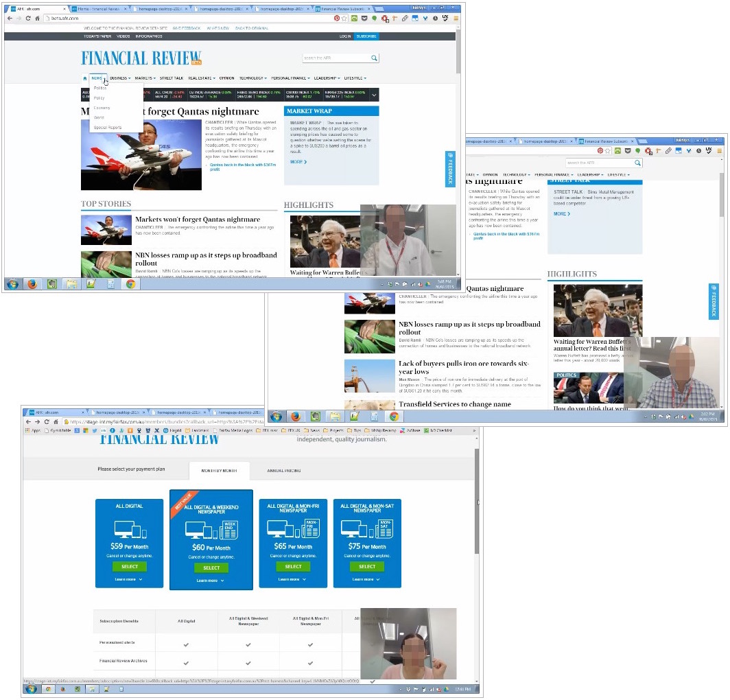
Task: Switch to the Month by Month tab
Action: tap(219, 471)
